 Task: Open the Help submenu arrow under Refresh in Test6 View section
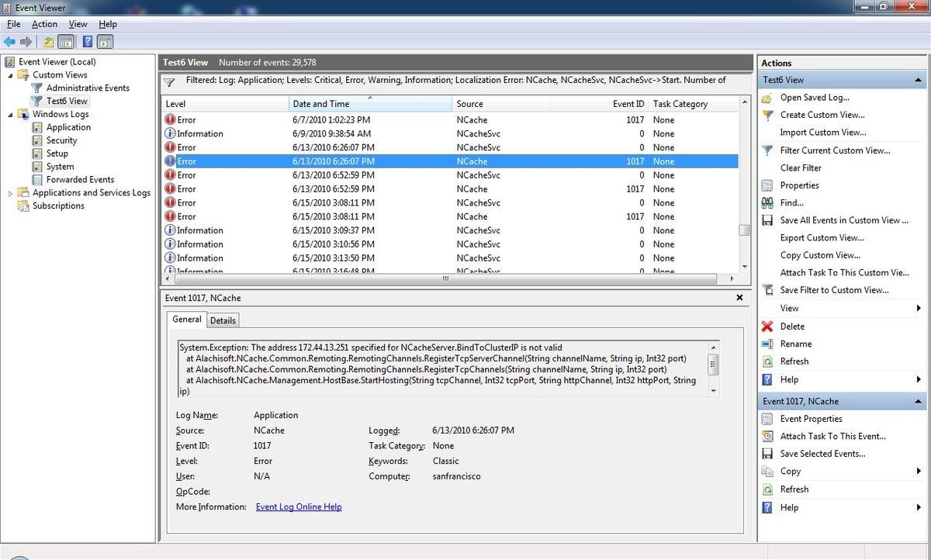(x=919, y=379)
